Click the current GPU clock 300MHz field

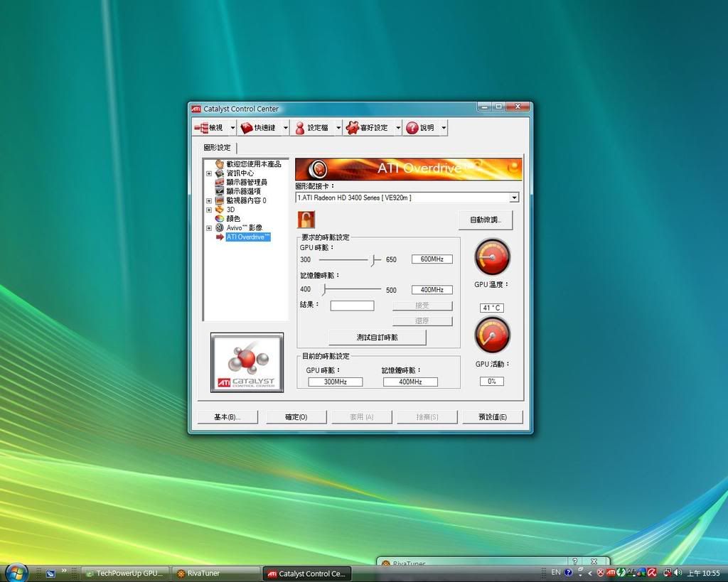click(x=336, y=382)
